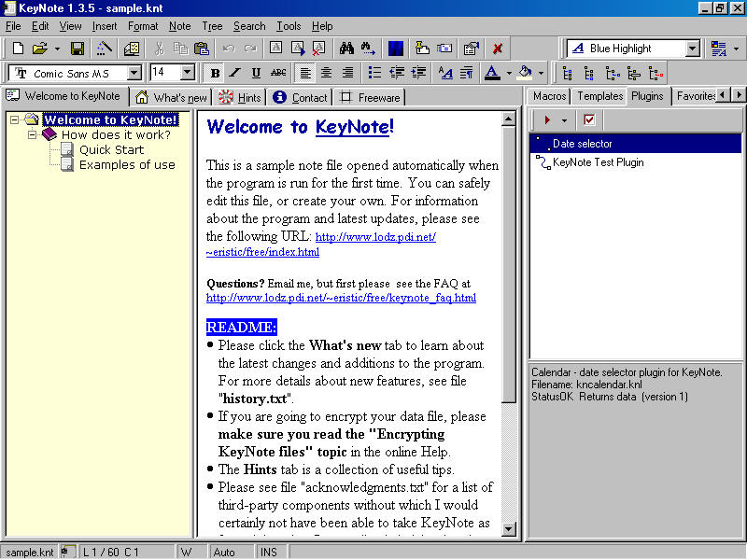Viewport: 747px width, 560px height.
Task: Open the Tools menu
Action: (289, 26)
